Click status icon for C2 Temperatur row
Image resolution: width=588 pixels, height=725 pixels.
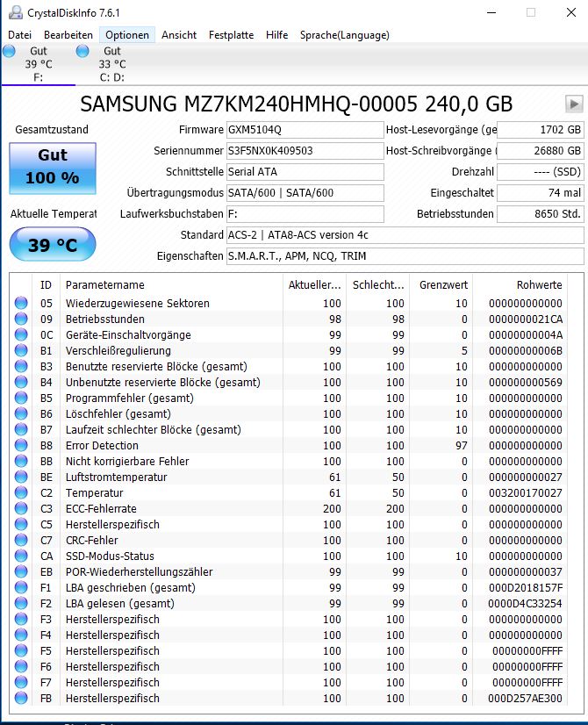click(21, 492)
